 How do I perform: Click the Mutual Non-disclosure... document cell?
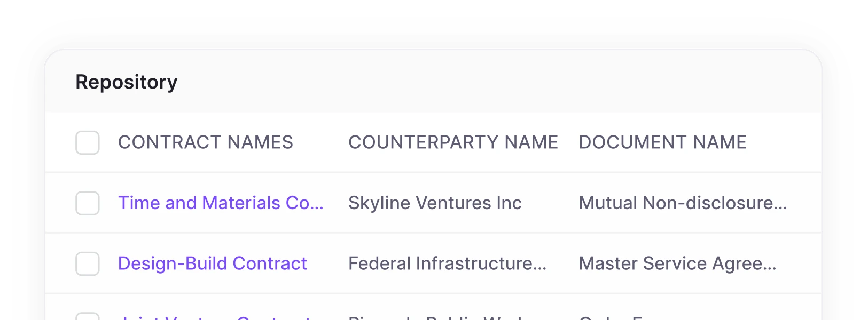pos(683,203)
